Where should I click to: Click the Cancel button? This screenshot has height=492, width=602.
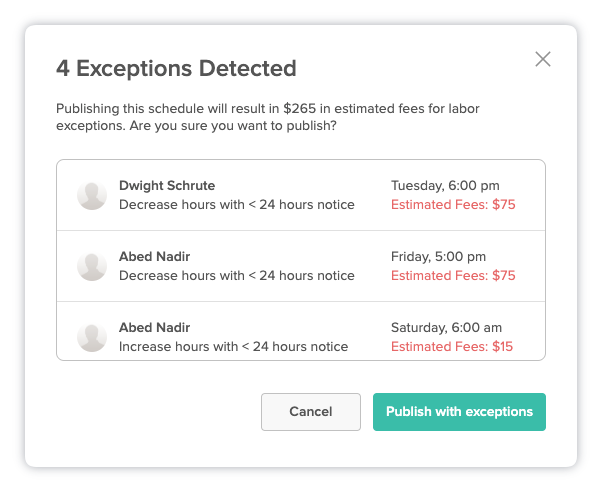point(311,412)
